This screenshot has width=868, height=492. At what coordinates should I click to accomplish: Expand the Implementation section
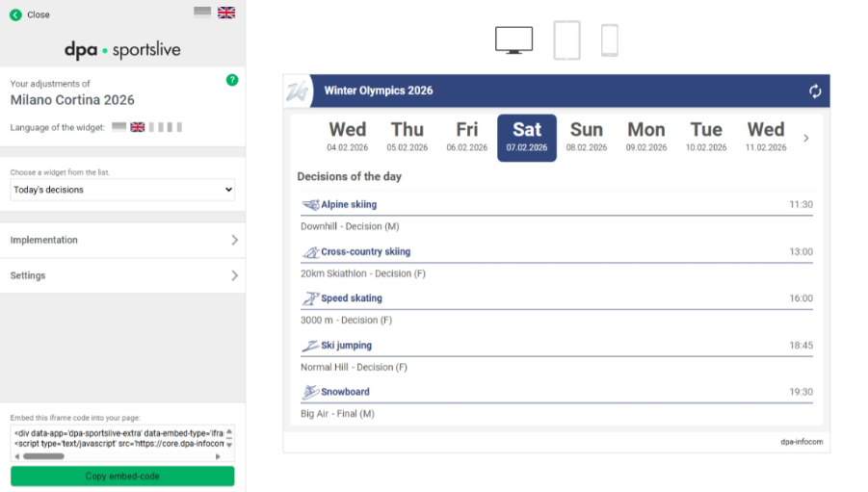[x=122, y=240]
